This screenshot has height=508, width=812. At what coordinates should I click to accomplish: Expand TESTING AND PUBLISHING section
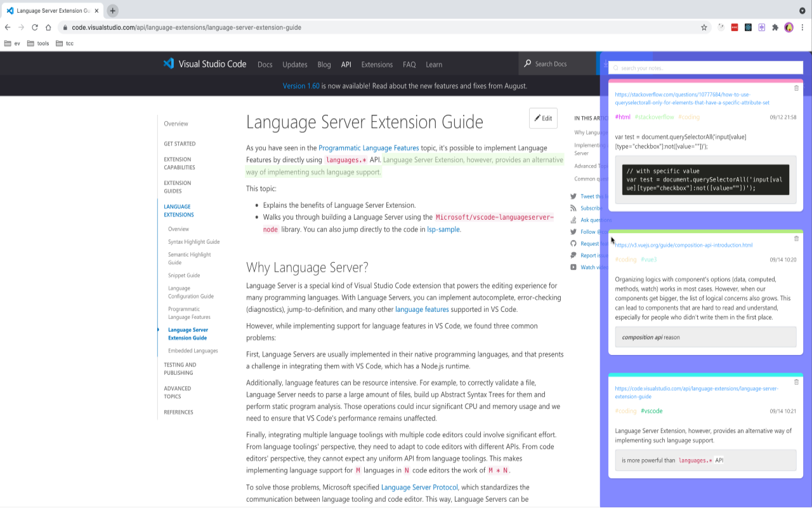pos(180,369)
